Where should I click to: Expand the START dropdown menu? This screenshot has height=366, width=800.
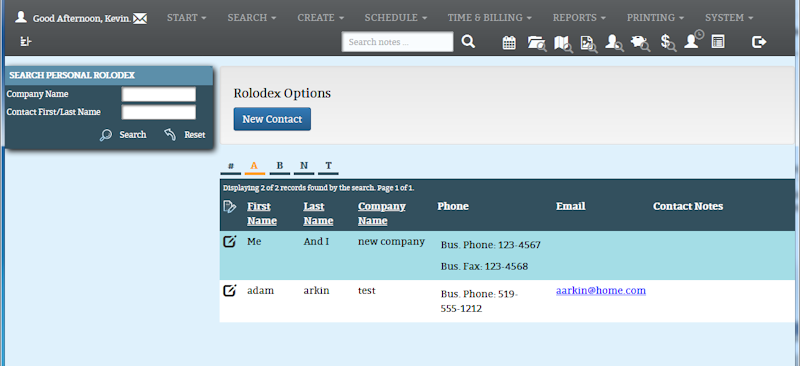186,17
